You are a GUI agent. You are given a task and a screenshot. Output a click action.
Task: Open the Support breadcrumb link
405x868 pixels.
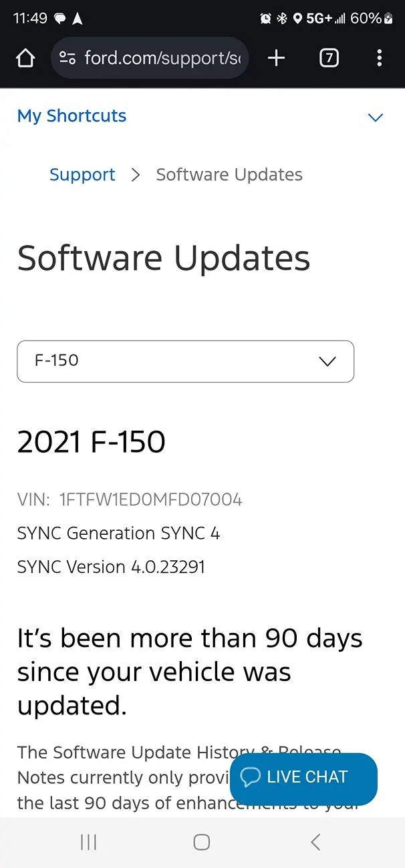click(82, 174)
